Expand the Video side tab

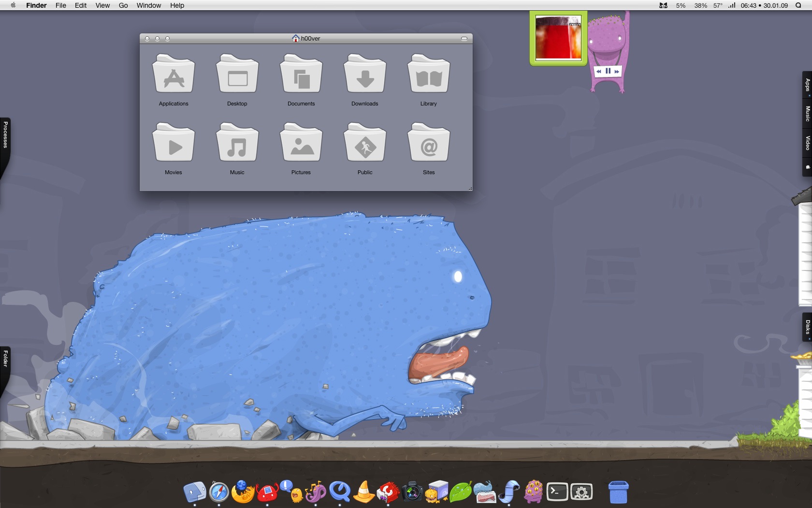pos(807,143)
